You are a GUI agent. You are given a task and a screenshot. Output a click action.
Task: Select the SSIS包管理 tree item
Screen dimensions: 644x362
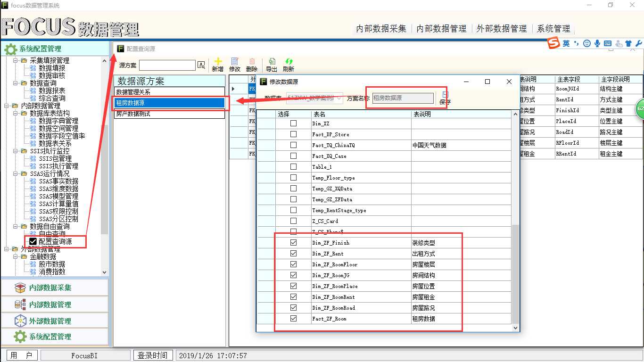pos(55,158)
